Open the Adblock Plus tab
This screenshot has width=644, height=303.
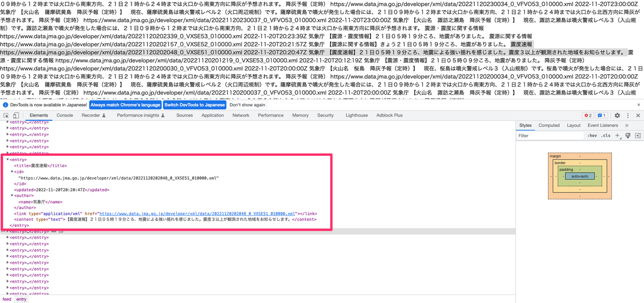(390, 116)
